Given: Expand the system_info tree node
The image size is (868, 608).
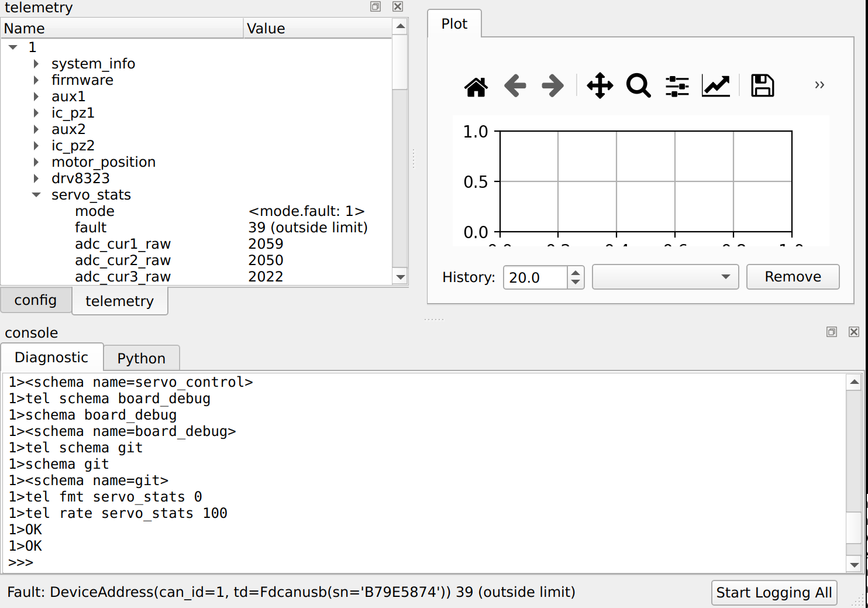Looking at the screenshot, I should click(x=36, y=64).
